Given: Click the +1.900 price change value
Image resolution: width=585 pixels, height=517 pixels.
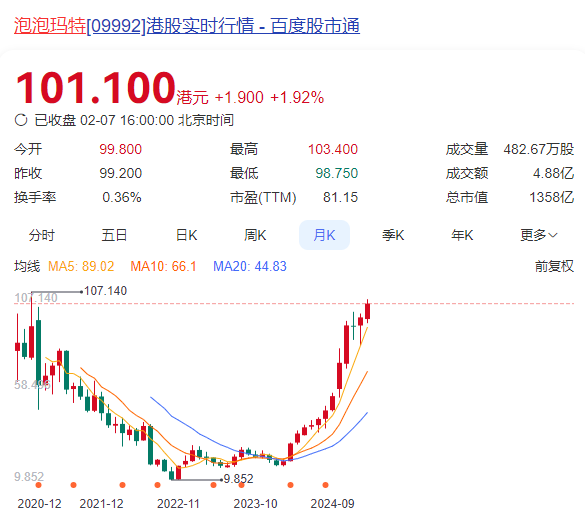Looking at the screenshot, I should (x=239, y=98).
